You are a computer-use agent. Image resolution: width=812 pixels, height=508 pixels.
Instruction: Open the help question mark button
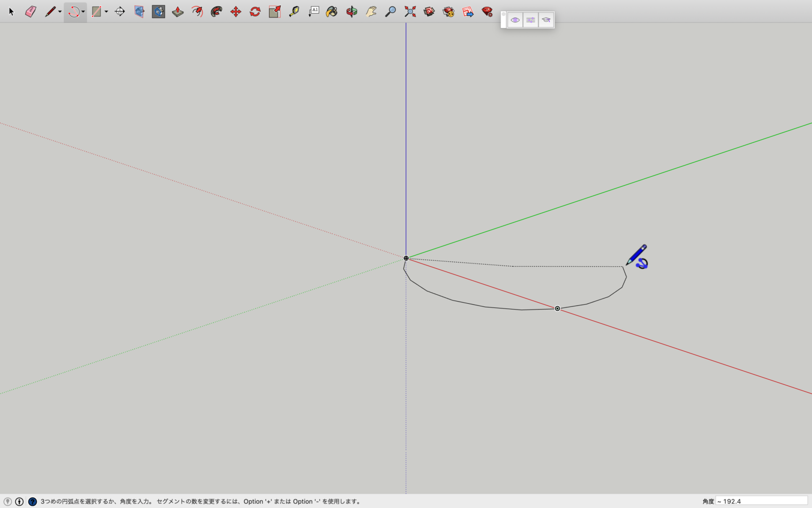(x=32, y=502)
